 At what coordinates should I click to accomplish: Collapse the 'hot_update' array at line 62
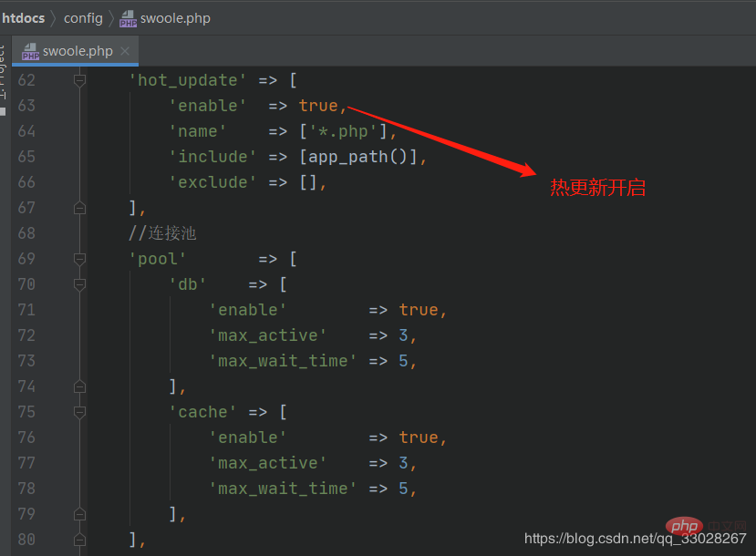click(x=79, y=80)
